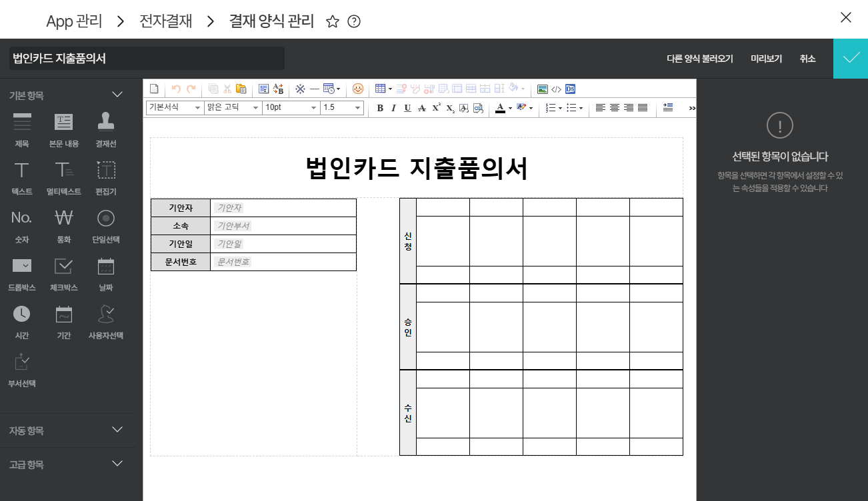
Task: Open the 맑은 고딕 font family dropdown
Action: pyautogui.click(x=233, y=108)
